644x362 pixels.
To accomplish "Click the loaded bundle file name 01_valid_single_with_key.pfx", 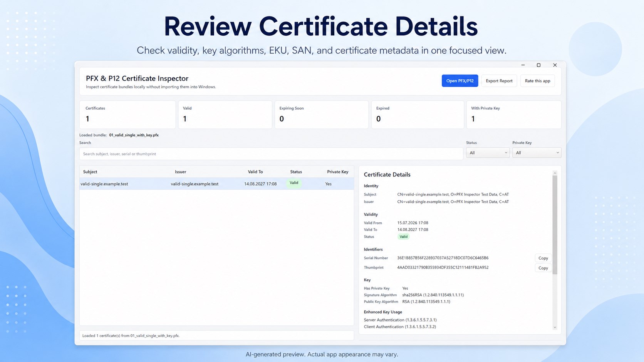I will tap(134, 135).
